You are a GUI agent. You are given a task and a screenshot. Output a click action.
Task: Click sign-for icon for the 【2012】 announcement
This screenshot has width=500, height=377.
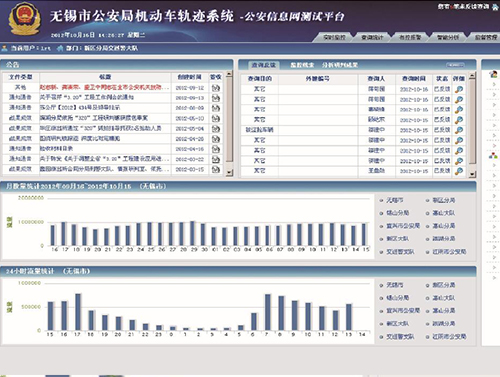216,108
